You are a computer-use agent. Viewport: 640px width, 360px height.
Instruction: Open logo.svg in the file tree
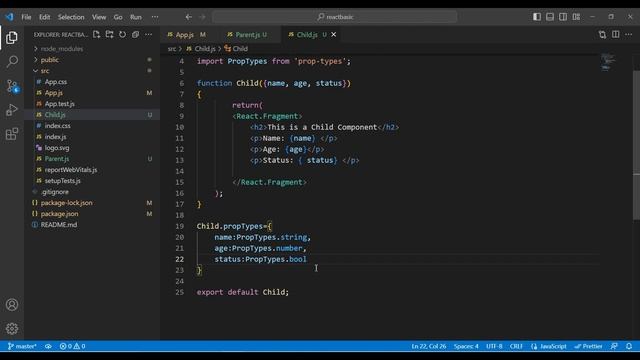57,148
